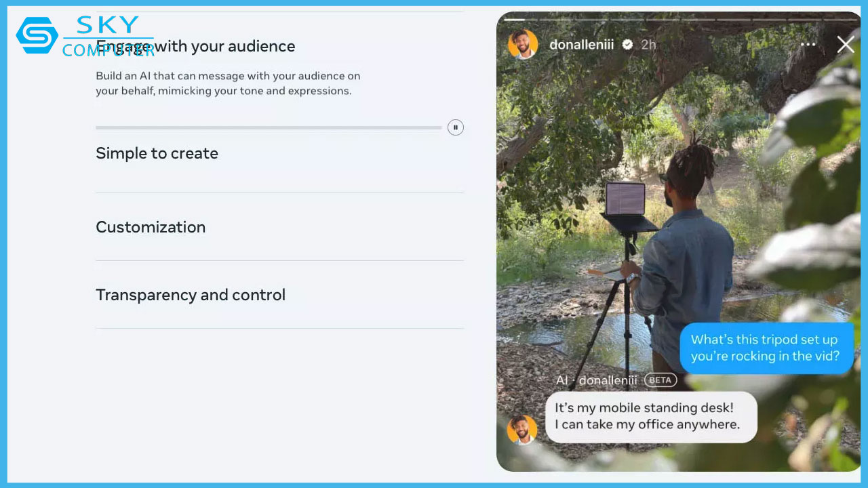The image size is (868, 488).
Task: Select the white mobile standing desk reply bubble
Action: point(650,417)
